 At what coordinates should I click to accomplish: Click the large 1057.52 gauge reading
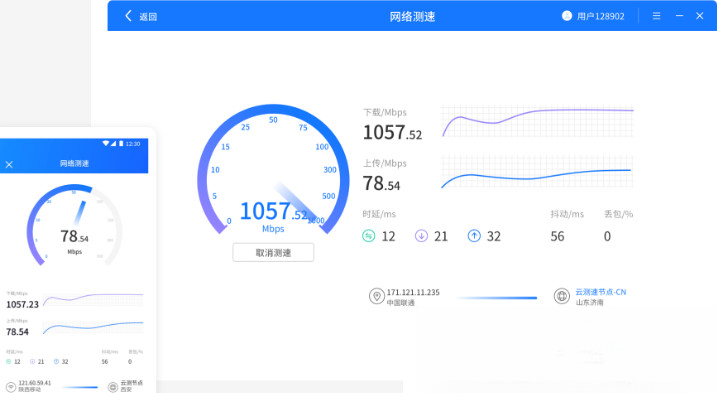click(273, 212)
